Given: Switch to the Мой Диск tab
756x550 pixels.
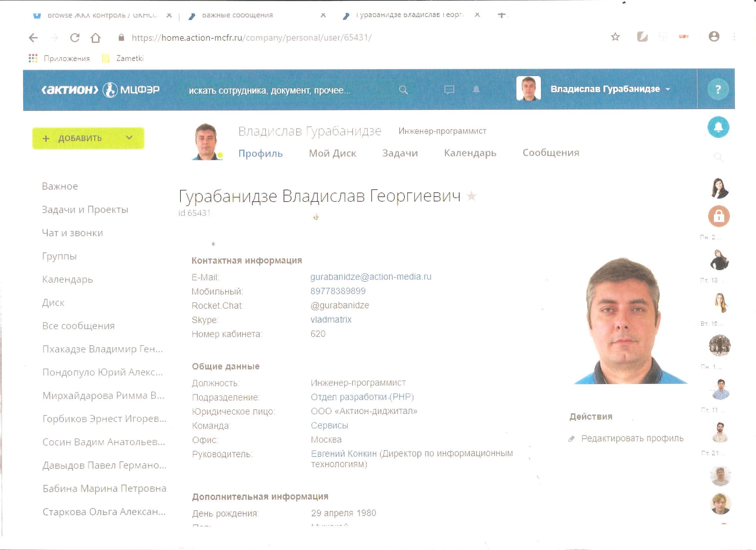Looking at the screenshot, I should pyautogui.click(x=332, y=153).
